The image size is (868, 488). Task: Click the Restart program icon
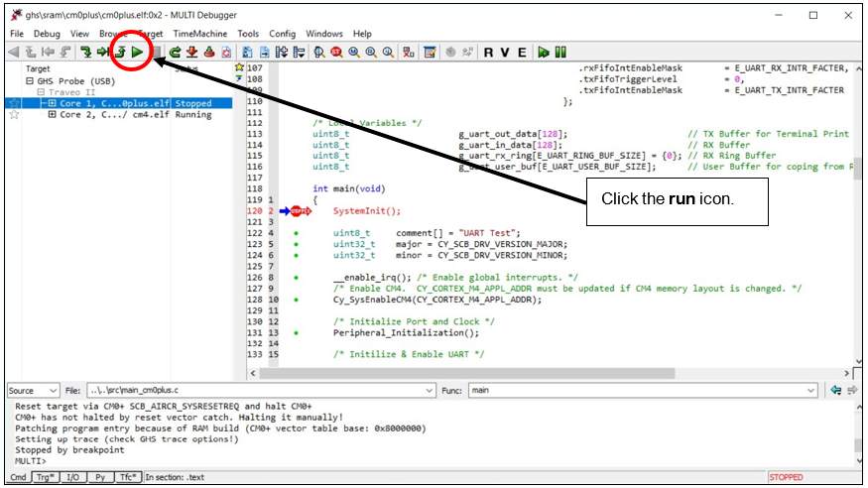[175, 52]
